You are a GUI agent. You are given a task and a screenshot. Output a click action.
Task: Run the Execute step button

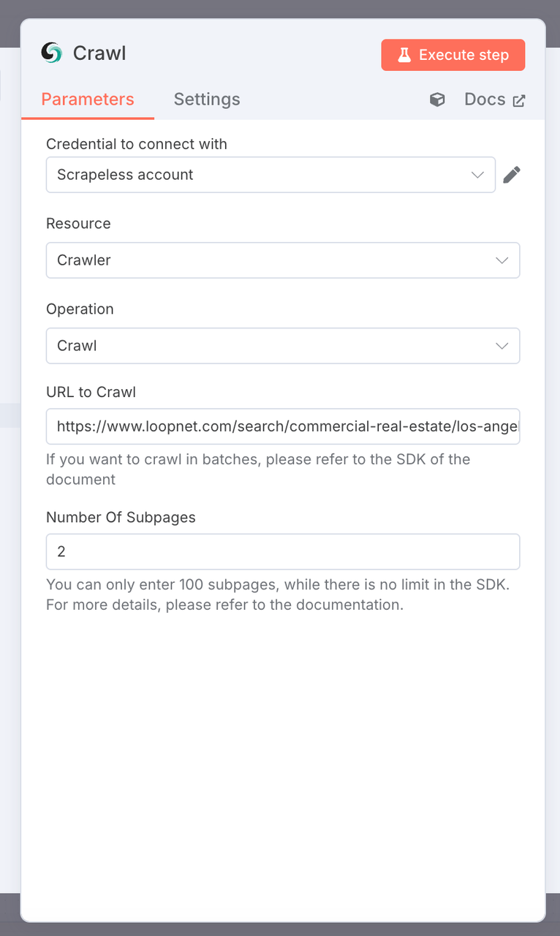point(453,55)
